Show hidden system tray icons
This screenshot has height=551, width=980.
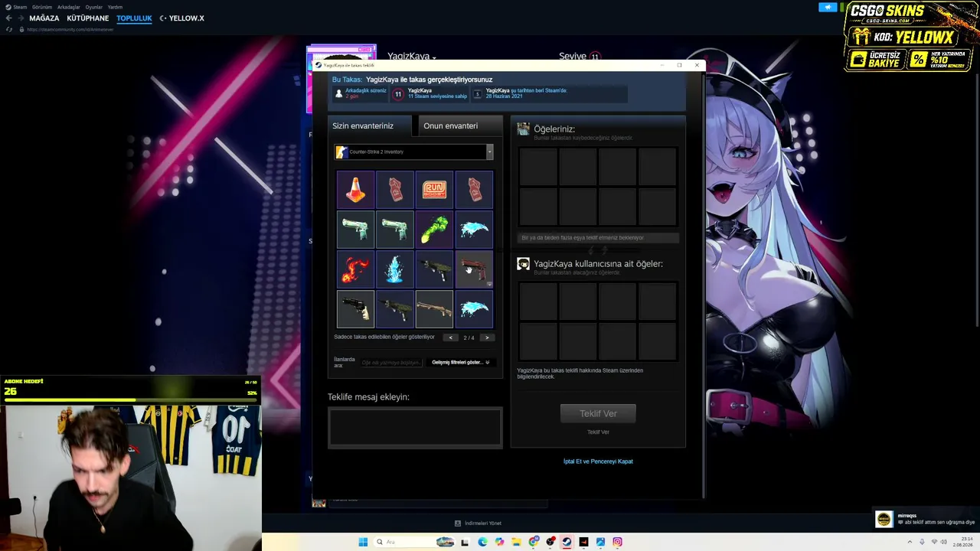910,542
